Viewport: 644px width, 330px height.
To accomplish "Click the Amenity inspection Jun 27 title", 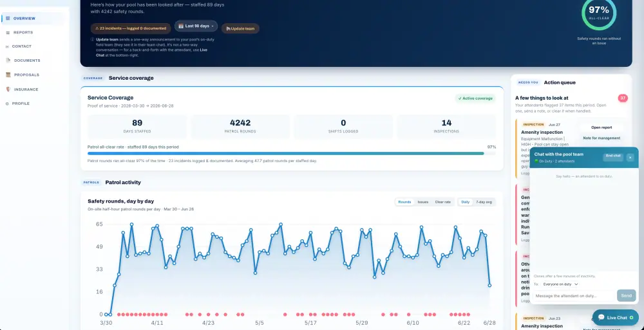I will (542, 132).
